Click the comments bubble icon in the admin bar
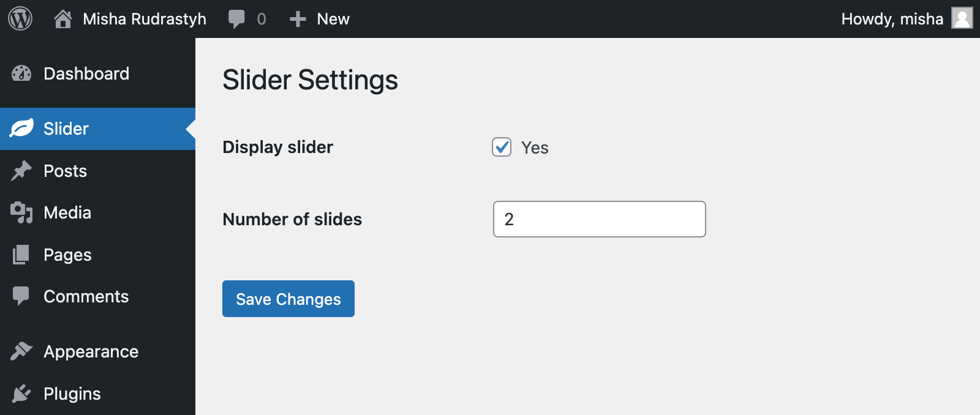Screen dimensions: 980x415 [238, 18]
